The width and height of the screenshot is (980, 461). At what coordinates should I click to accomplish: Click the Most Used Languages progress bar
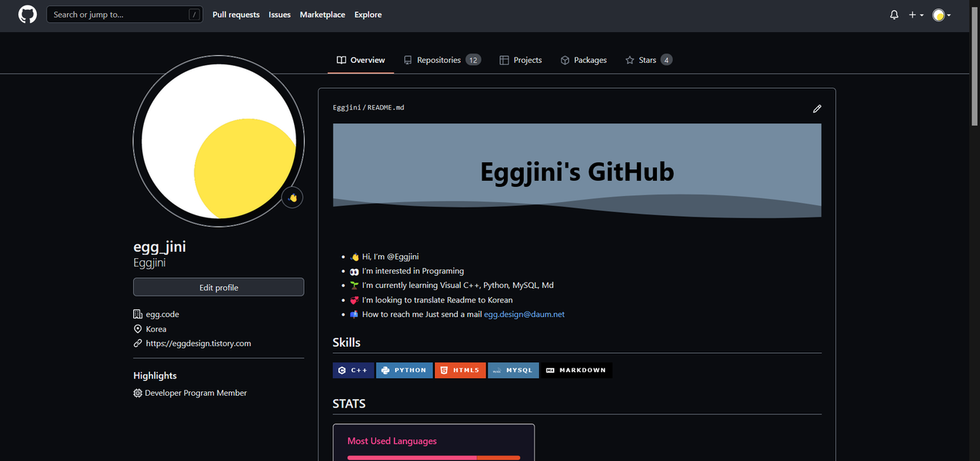[433, 458]
